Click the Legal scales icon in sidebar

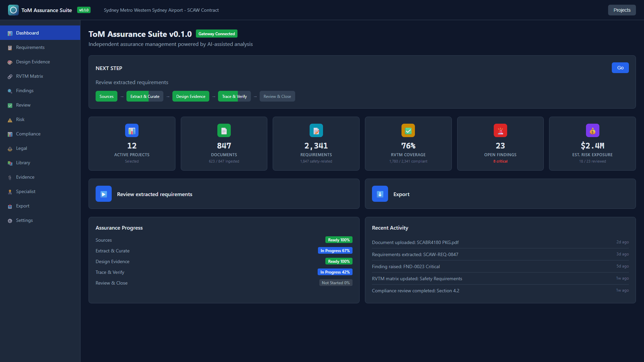click(10, 148)
